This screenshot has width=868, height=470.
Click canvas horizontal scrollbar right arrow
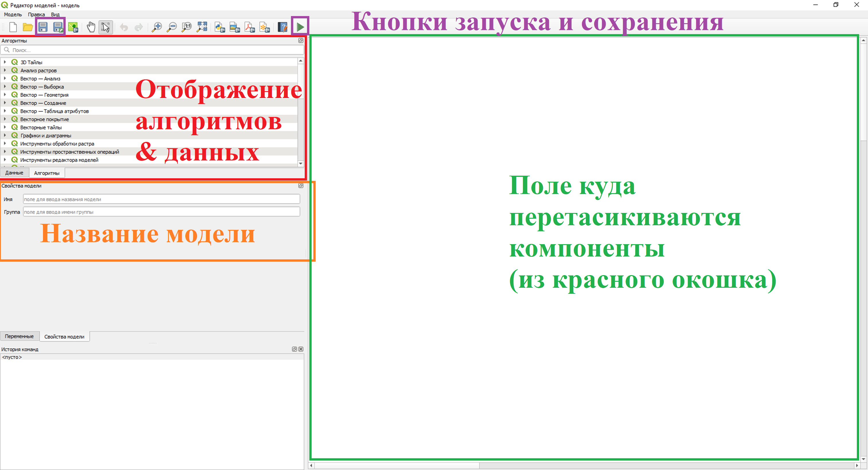[x=857, y=466]
